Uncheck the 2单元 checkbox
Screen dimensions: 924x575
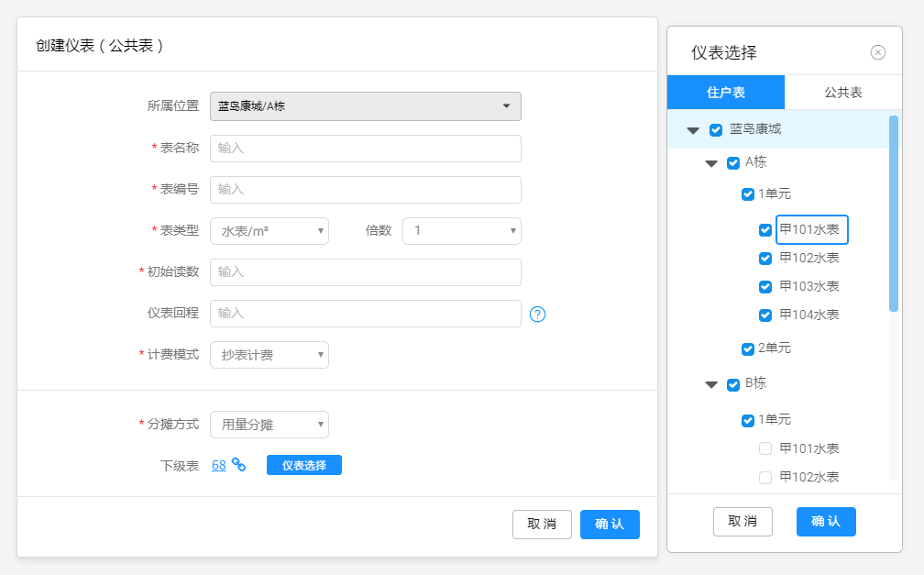(x=748, y=348)
